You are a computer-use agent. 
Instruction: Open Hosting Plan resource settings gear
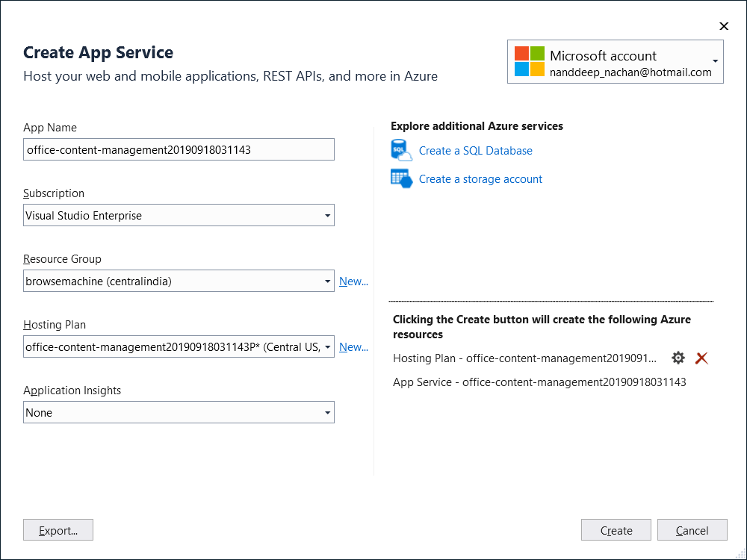click(678, 358)
